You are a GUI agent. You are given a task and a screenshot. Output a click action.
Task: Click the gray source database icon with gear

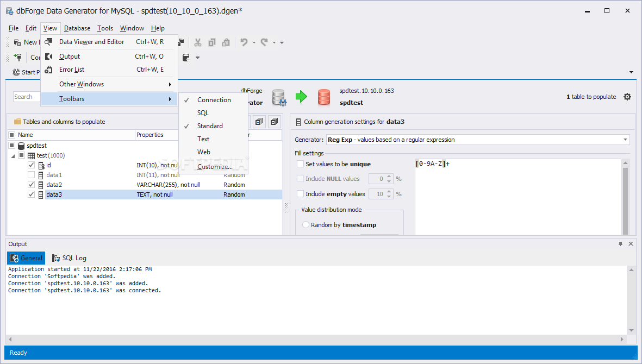coord(279,97)
